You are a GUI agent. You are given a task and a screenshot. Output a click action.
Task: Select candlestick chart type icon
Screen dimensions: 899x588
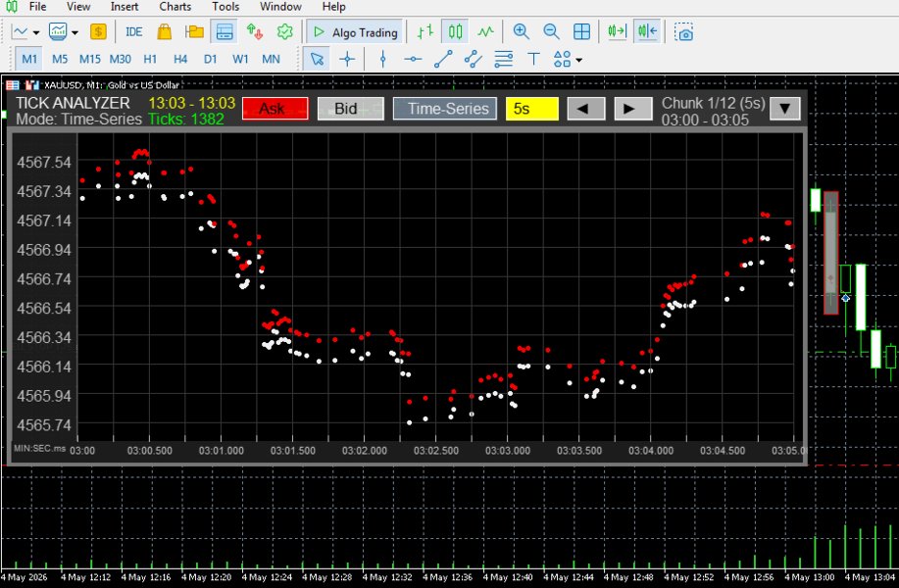[x=455, y=32]
